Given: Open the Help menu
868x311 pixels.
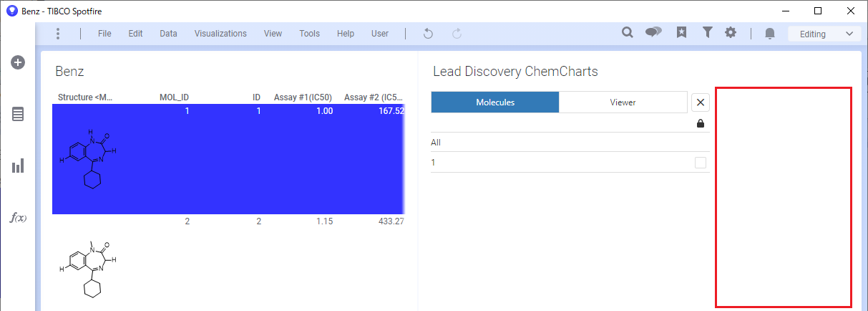Looking at the screenshot, I should (x=346, y=34).
